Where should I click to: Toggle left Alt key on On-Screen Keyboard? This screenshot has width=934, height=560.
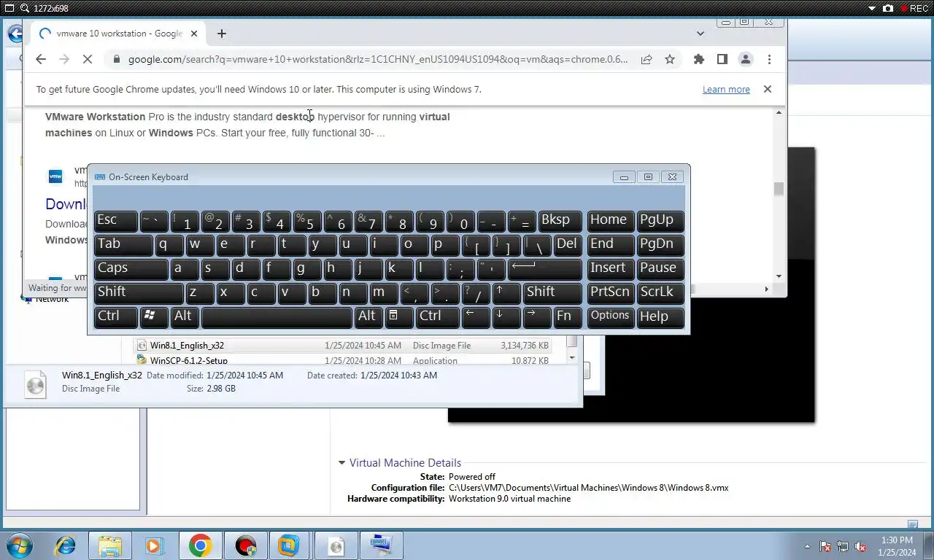[184, 317]
